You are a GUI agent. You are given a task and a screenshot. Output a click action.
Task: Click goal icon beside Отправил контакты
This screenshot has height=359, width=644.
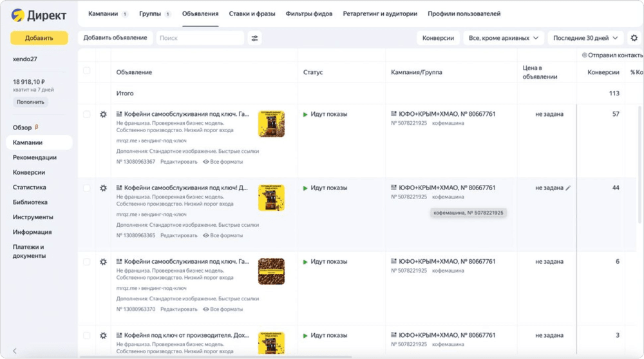click(584, 55)
